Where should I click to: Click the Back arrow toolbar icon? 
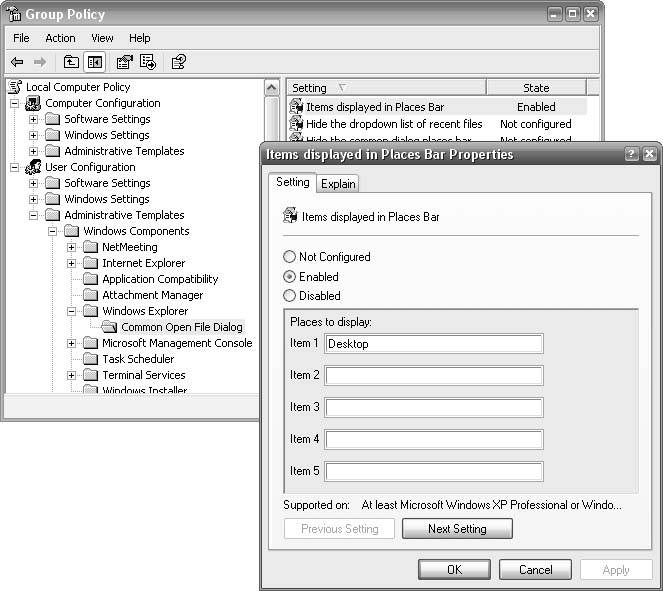[17, 62]
